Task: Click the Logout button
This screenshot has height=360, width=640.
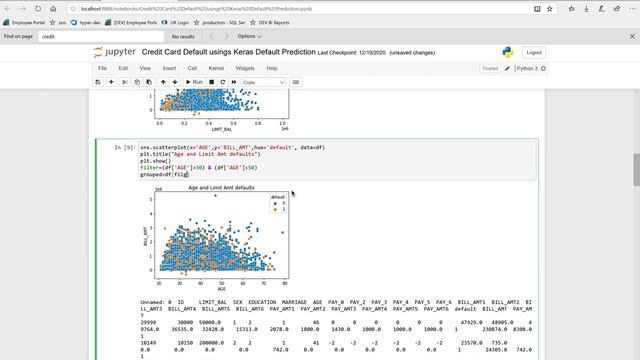Action: [x=534, y=52]
